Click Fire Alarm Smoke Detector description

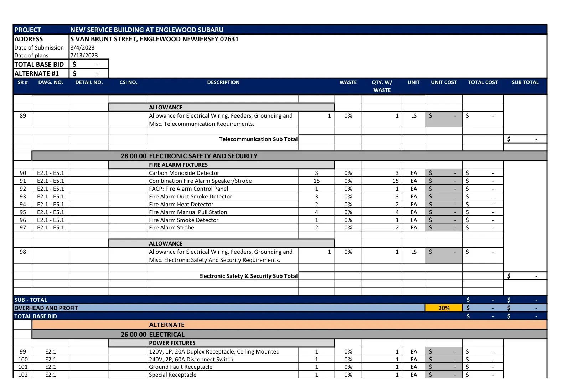[223, 220]
